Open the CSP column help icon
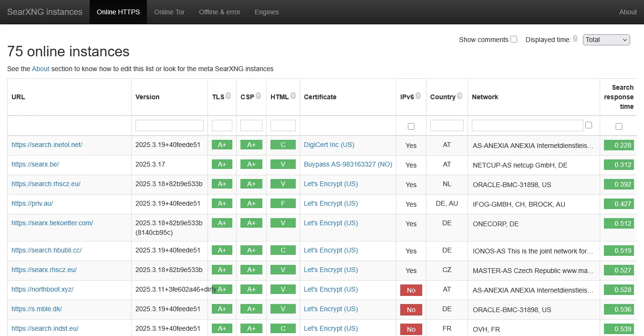Image resolution: width=644 pixels, height=336 pixels. click(x=258, y=95)
